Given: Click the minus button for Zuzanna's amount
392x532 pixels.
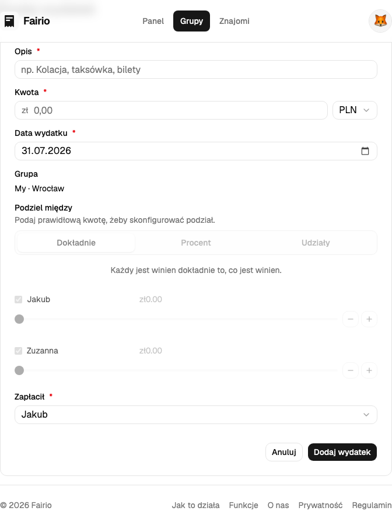Looking at the screenshot, I should click(x=351, y=370).
